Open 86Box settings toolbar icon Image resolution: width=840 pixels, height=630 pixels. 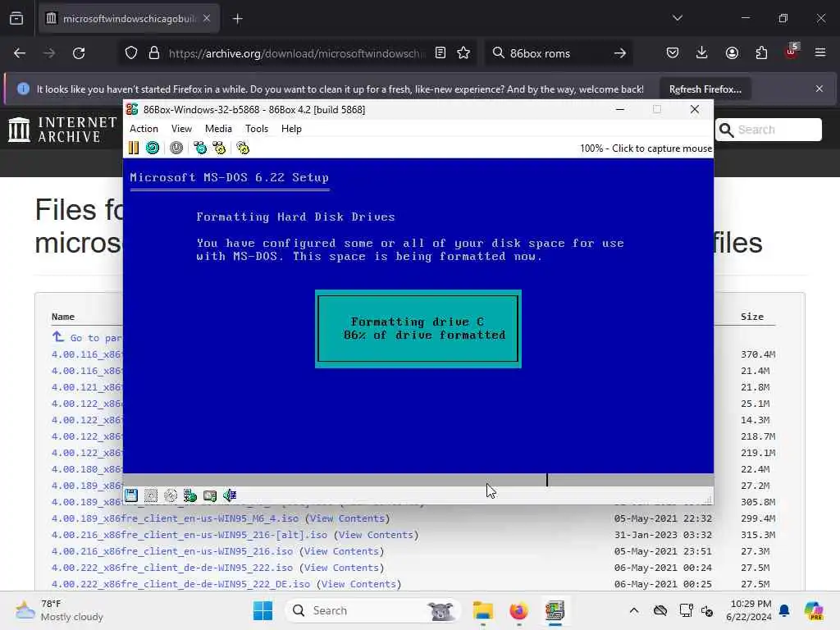click(243, 148)
